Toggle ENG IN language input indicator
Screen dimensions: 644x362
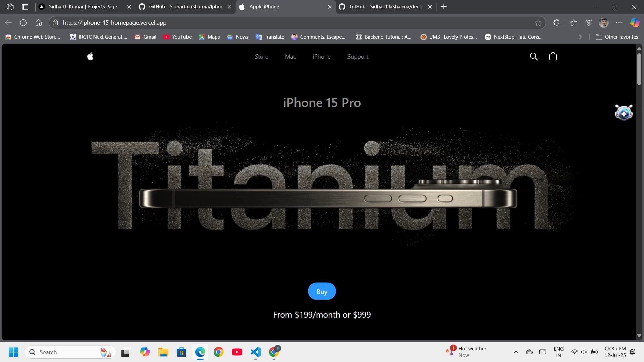558,352
